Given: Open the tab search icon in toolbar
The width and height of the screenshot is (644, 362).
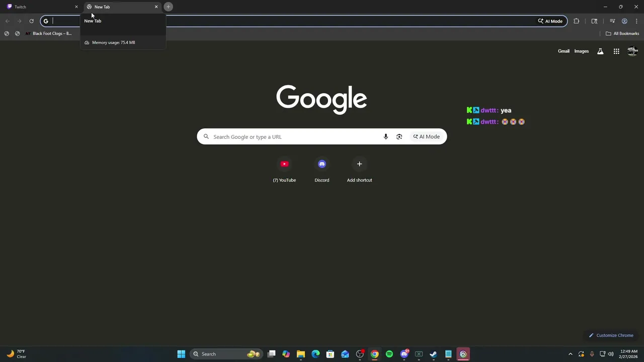Looking at the screenshot, I should pyautogui.click(x=594, y=21).
